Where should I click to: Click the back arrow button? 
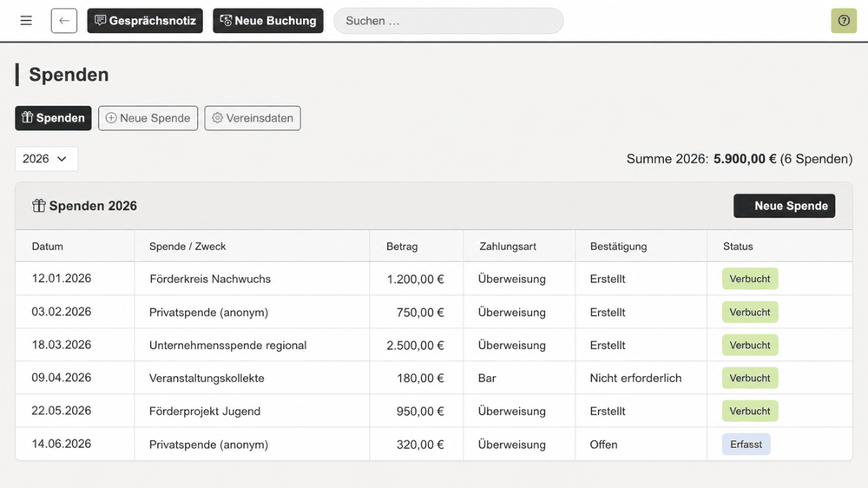pos(64,21)
